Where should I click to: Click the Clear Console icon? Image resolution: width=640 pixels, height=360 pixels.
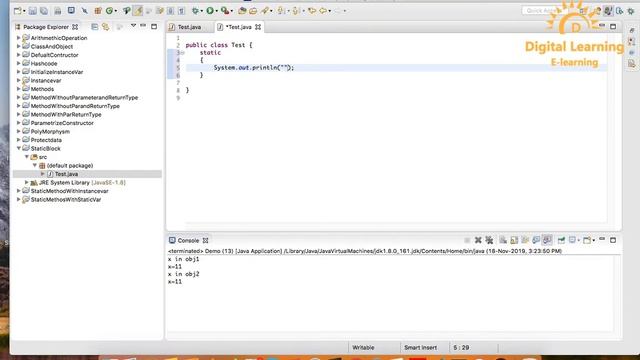click(x=503, y=240)
